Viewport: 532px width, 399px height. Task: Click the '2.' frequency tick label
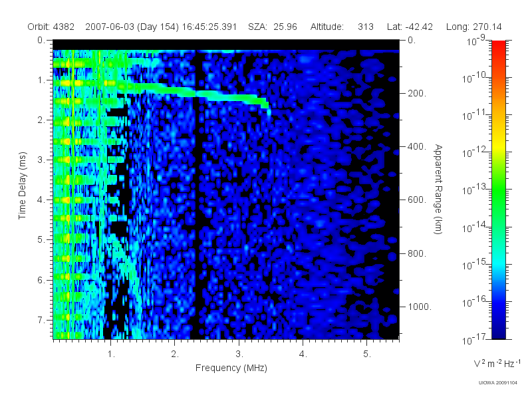point(175,354)
